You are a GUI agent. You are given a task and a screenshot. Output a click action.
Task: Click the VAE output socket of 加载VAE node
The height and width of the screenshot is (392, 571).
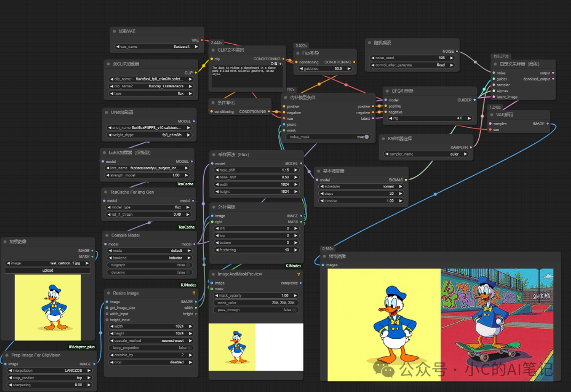coord(202,40)
